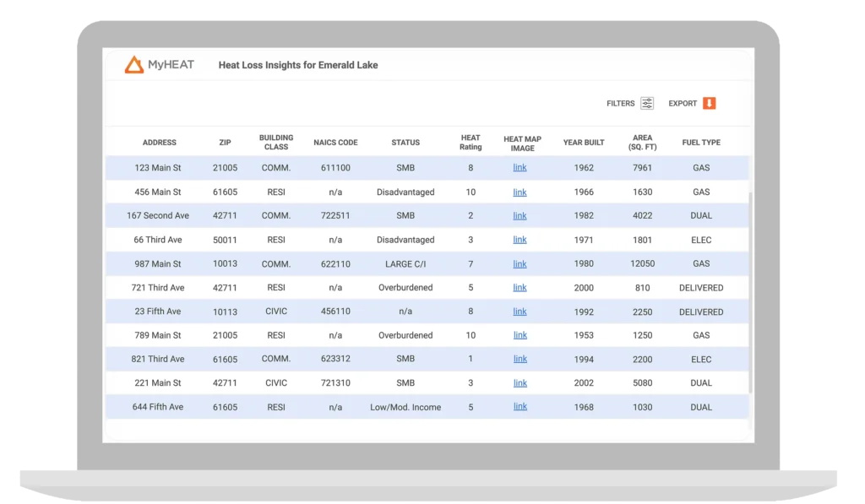The image size is (865, 504).
Task: Click the EXPORT label
Action: (x=683, y=104)
